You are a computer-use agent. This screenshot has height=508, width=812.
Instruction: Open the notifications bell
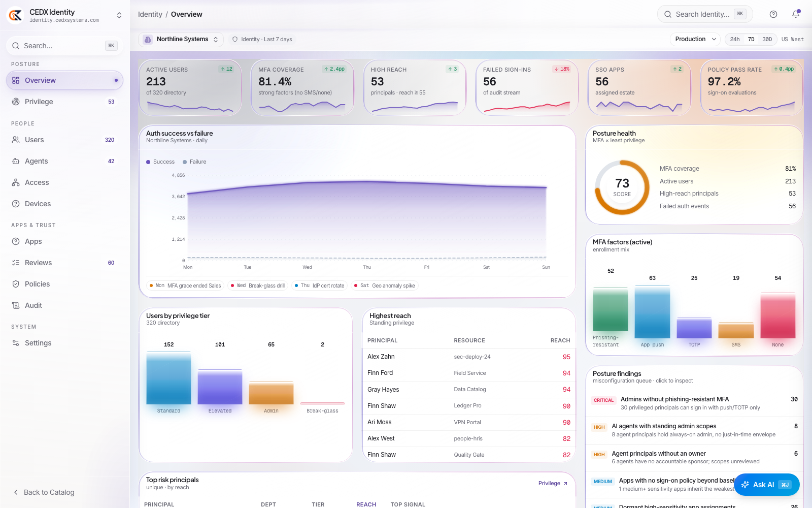(796, 14)
